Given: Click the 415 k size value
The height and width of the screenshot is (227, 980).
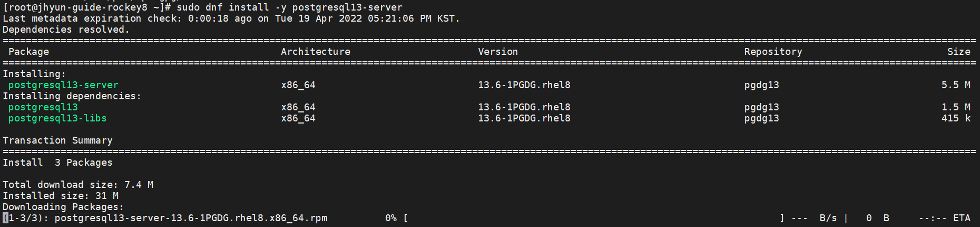Looking at the screenshot, I should (956, 118).
